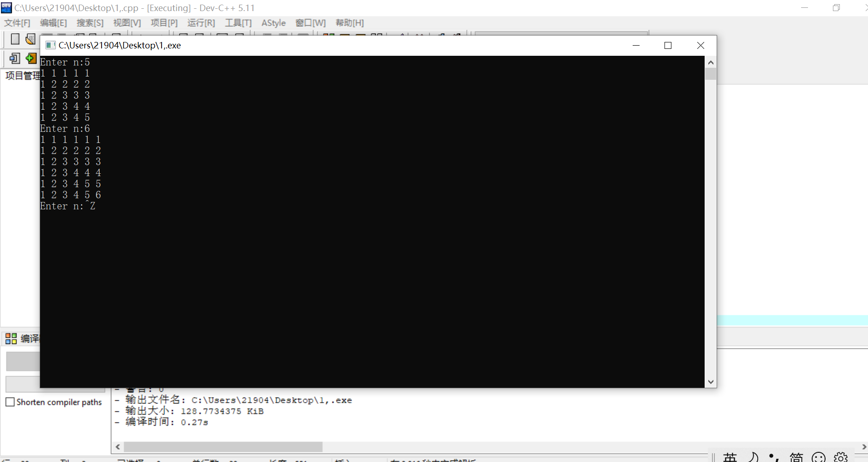The width and height of the screenshot is (868, 462).
Task: Open the 搜索[S] menu
Action: 90,23
